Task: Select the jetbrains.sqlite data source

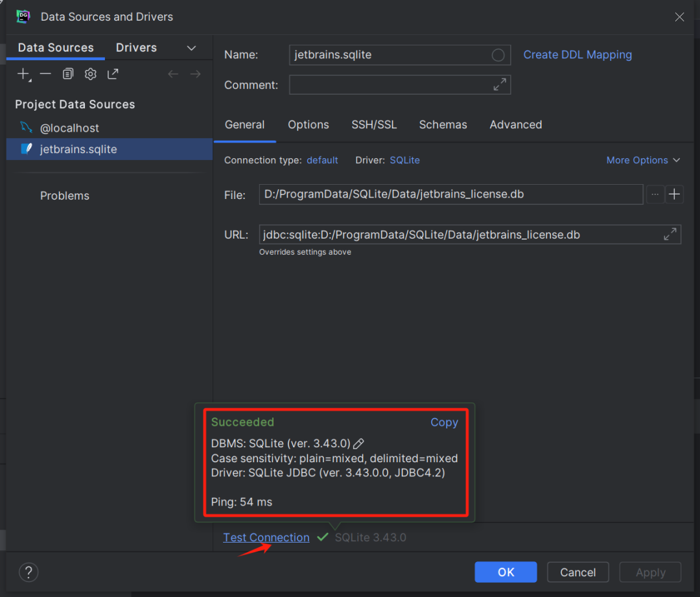Action: pos(109,149)
